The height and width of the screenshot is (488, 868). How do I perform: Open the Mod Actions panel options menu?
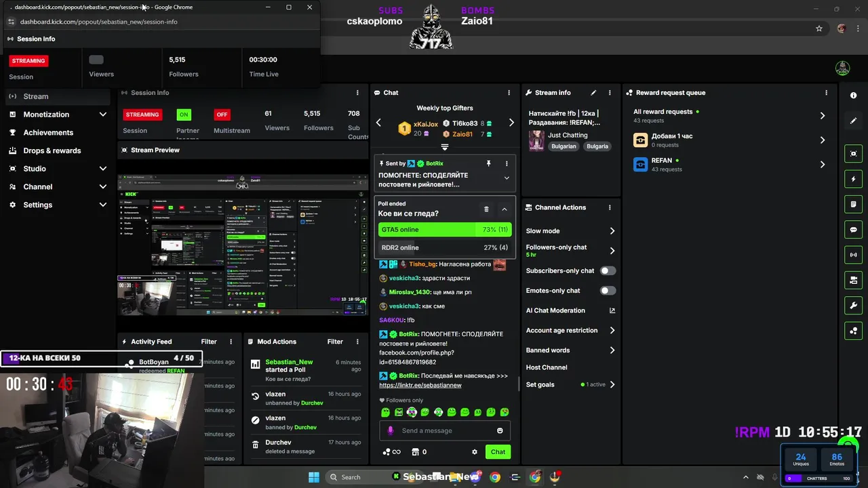tap(357, 342)
